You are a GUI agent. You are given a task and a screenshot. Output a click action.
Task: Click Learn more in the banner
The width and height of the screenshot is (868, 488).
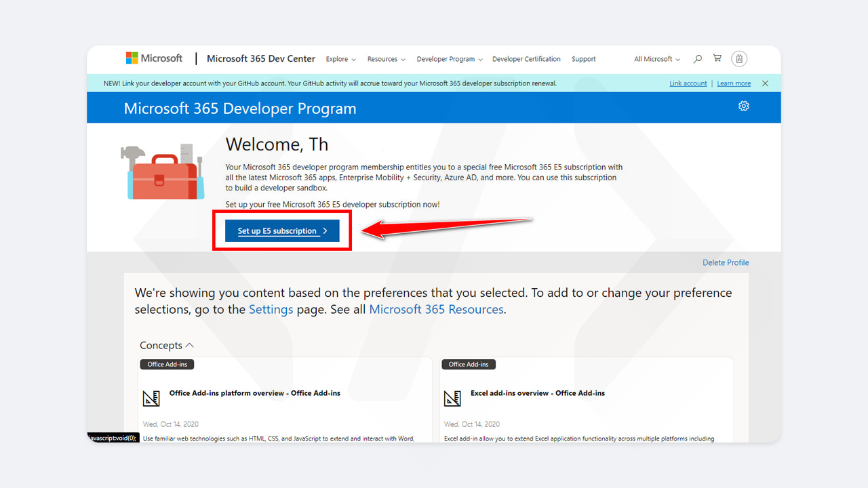pyautogui.click(x=734, y=83)
